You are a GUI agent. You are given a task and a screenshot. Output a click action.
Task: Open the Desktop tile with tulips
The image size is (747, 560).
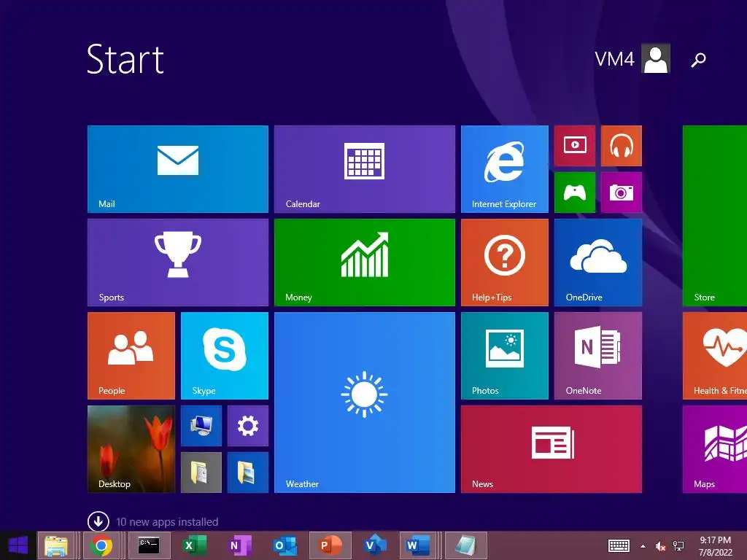(x=131, y=449)
